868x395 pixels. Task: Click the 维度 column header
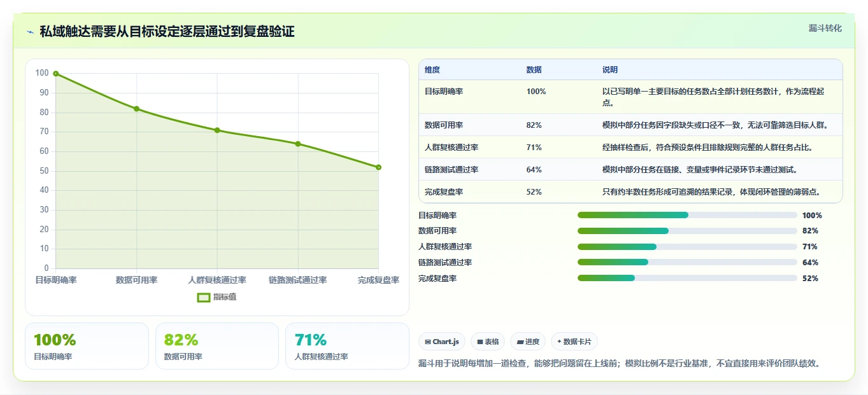pyautogui.click(x=432, y=70)
